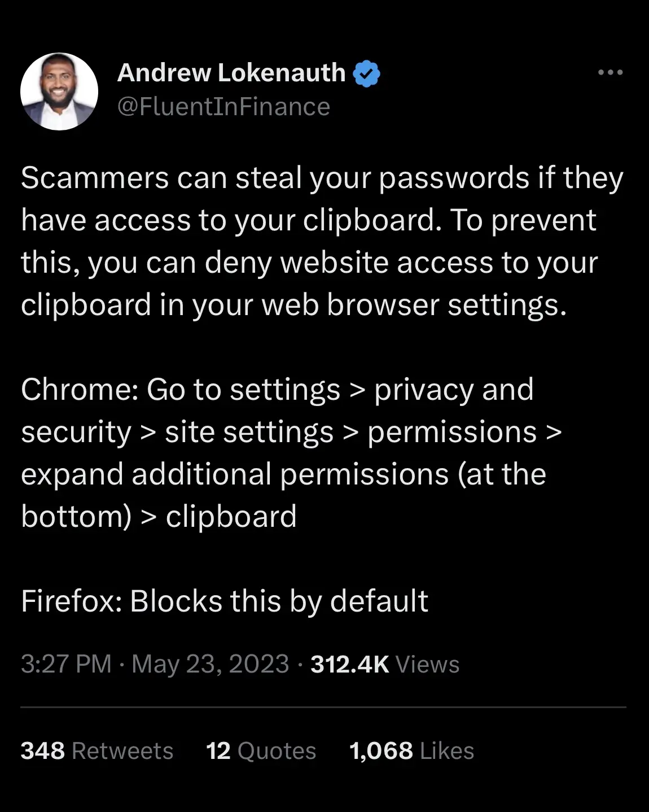Click the divider line above engagement stats

tap(324, 706)
